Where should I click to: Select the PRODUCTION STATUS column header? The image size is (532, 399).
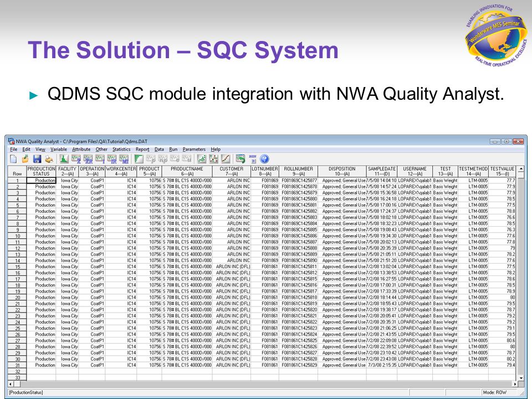coord(41,171)
